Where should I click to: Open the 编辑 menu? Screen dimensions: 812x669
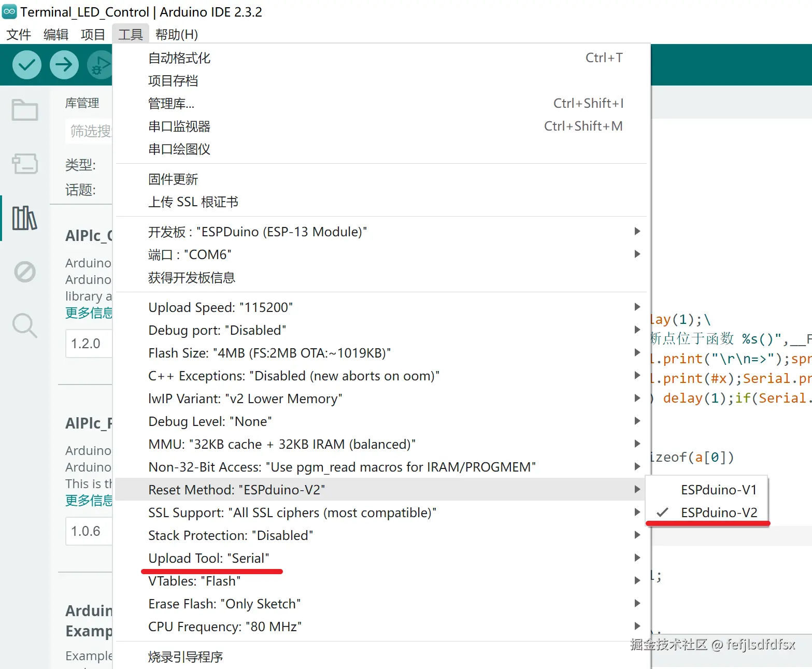tap(56, 34)
